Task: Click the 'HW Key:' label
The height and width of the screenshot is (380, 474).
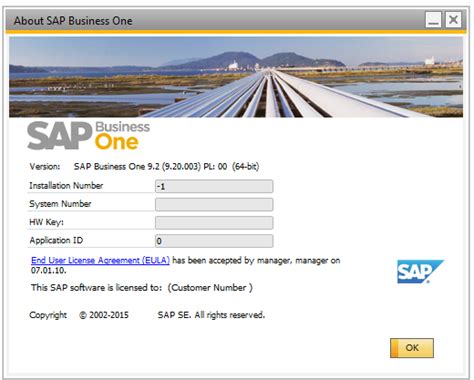Action: [x=46, y=222]
